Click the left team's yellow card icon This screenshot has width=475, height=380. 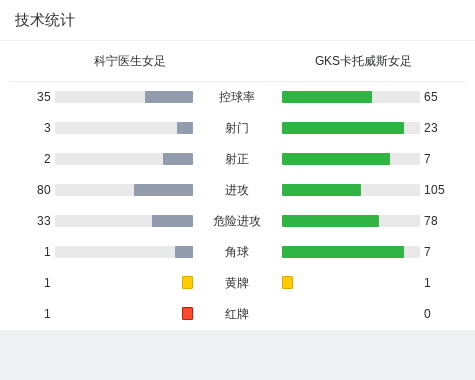(x=187, y=282)
